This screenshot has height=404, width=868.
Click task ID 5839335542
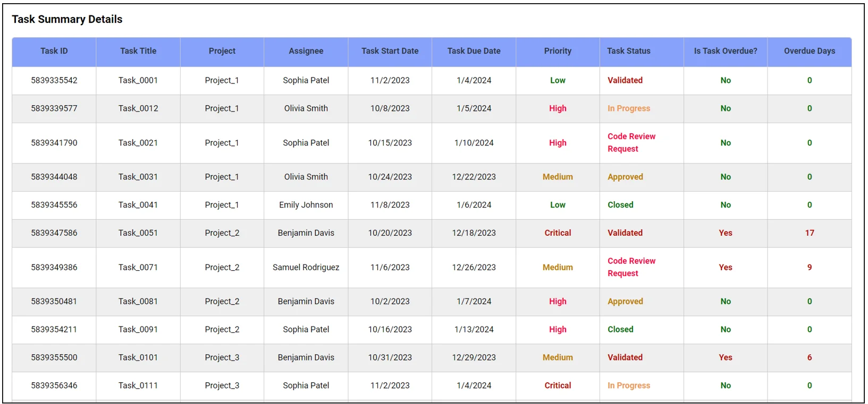[54, 80]
